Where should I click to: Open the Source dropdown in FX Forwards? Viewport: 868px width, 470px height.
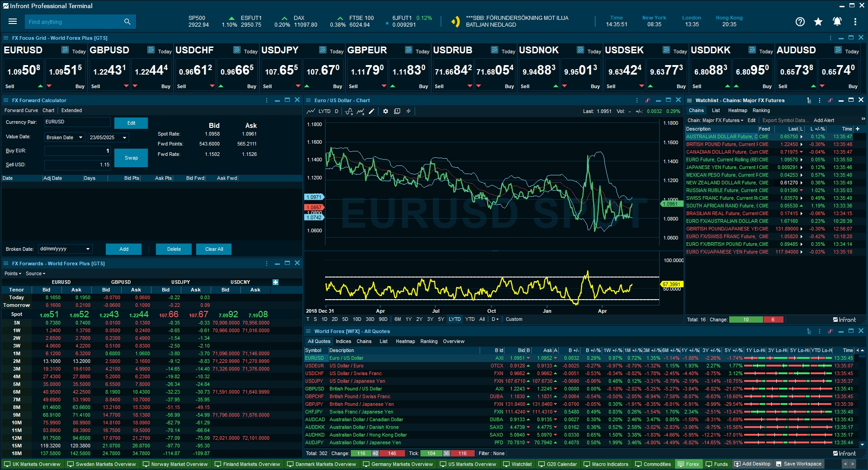coord(35,273)
